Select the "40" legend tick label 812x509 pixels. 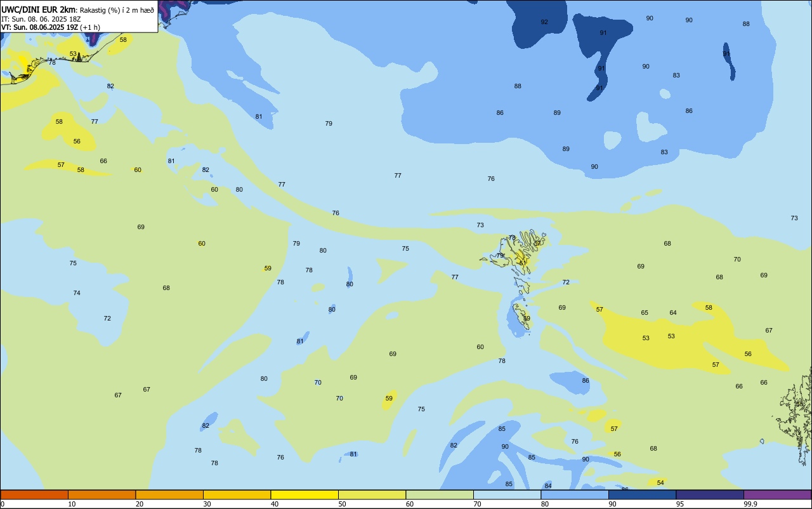275,504
